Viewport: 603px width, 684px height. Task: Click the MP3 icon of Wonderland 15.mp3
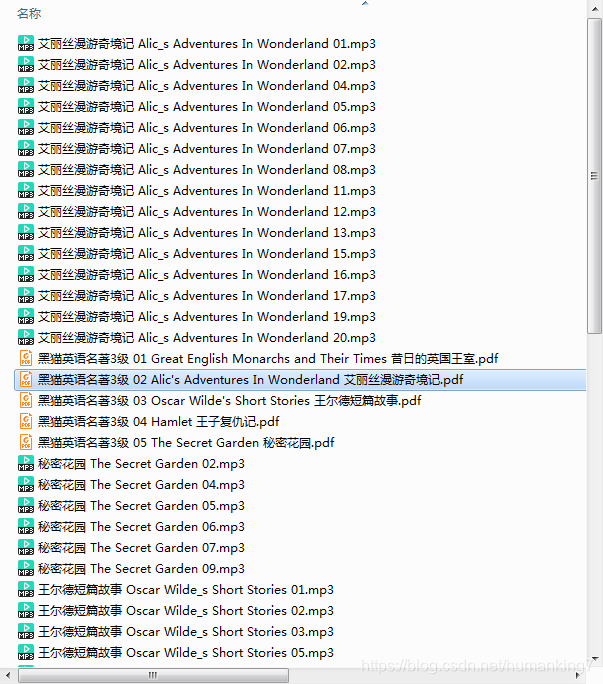26,253
